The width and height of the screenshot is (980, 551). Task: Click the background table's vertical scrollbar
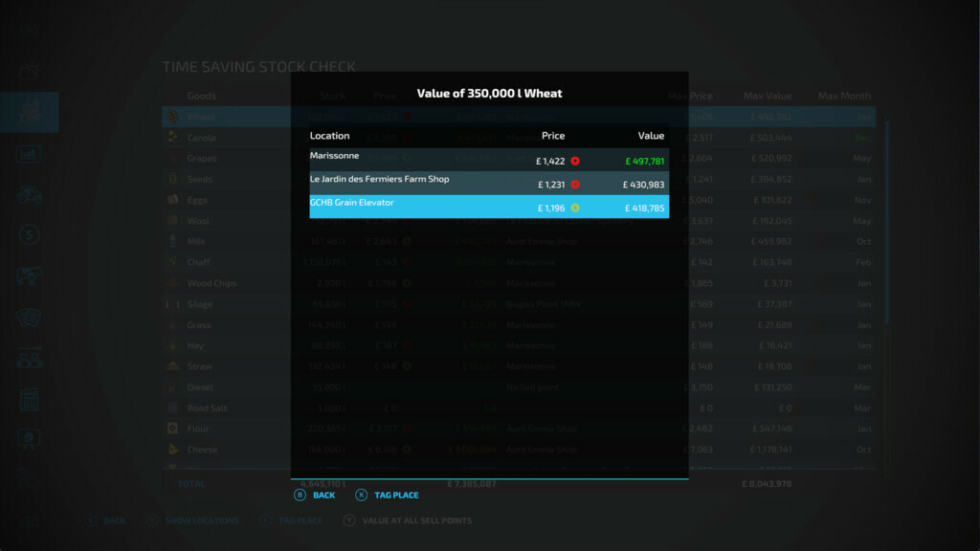click(x=886, y=220)
